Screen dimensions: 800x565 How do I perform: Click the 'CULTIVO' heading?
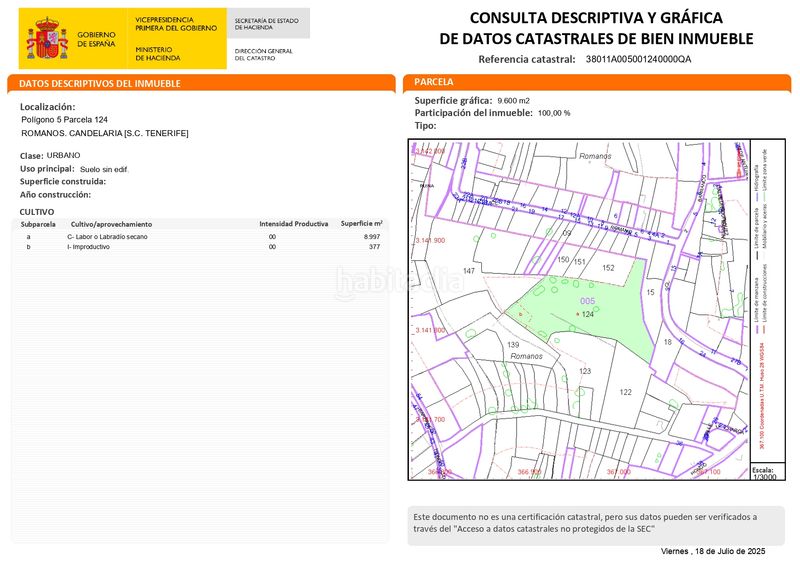click(x=37, y=212)
